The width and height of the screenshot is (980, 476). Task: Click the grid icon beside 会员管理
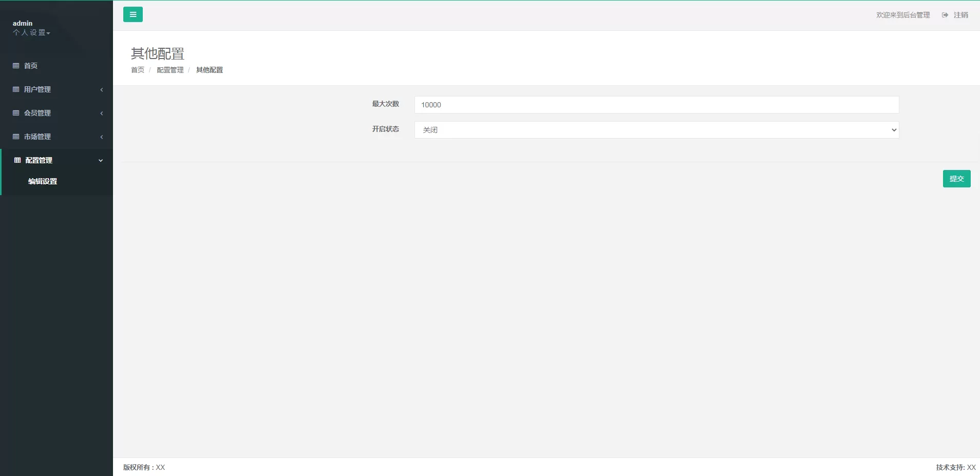[x=16, y=113]
